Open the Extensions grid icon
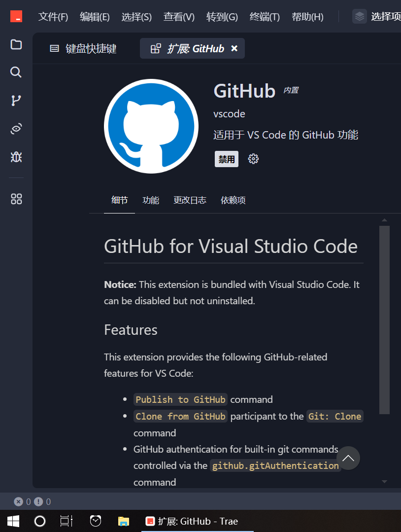Viewport: 401px width, 532px height. click(16, 199)
